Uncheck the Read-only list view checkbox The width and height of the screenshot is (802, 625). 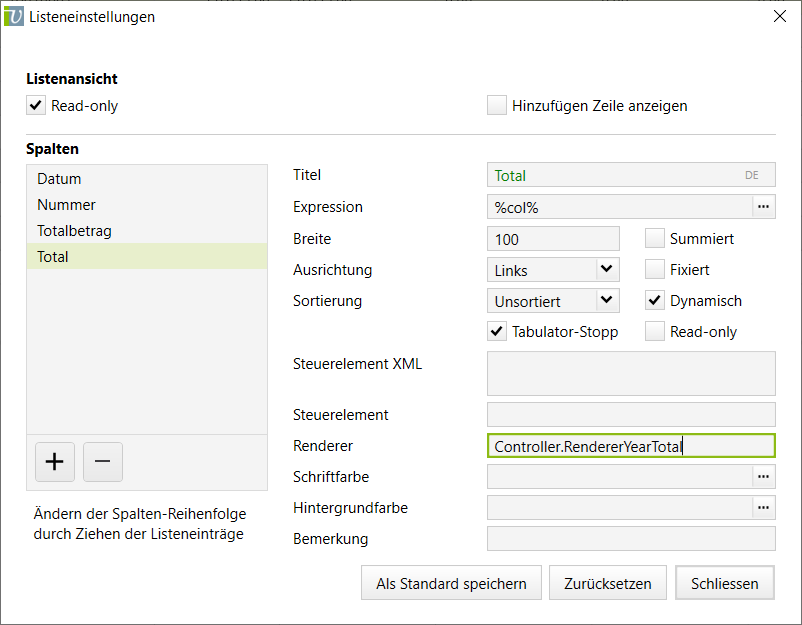tap(36, 105)
